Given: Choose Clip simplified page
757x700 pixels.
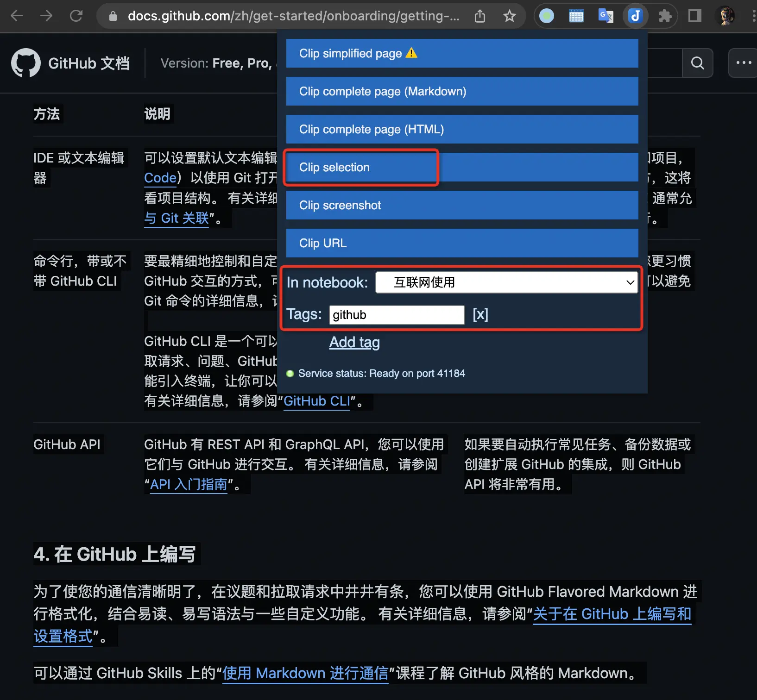Looking at the screenshot, I should tap(462, 53).
